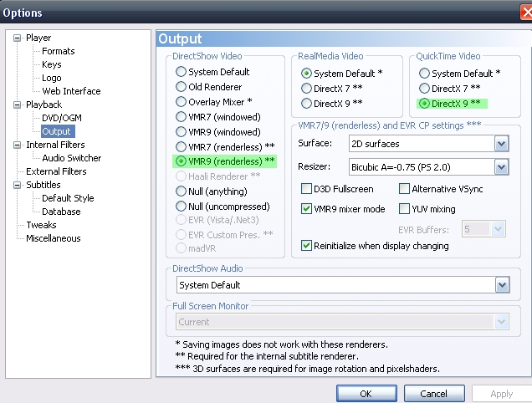The image size is (532, 403).
Task: Select VMR7 (windowed) renderer option
Action: (x=182, y=117)
